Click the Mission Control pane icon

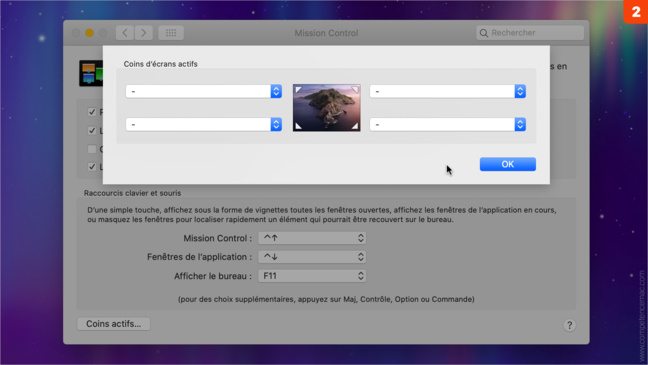[91, 73]
